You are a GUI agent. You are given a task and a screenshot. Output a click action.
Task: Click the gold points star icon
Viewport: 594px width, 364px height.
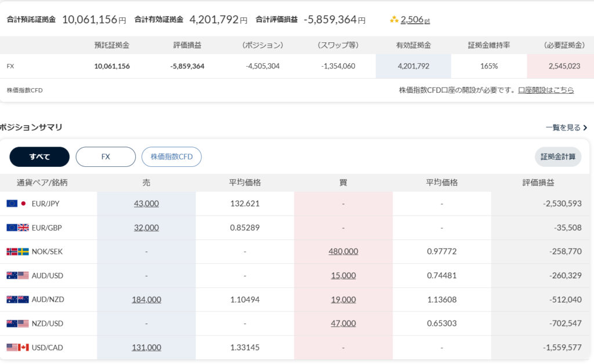[394, 20]
